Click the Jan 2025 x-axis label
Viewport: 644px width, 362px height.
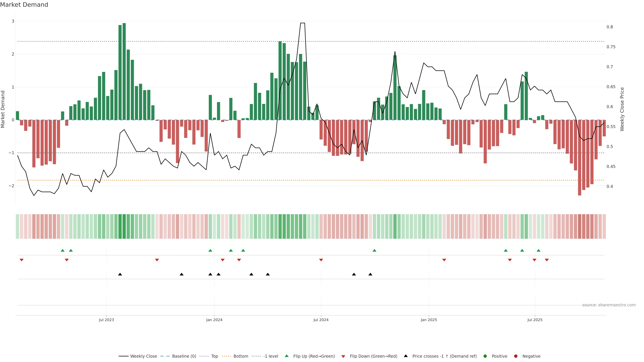click(x=429, y=320)
